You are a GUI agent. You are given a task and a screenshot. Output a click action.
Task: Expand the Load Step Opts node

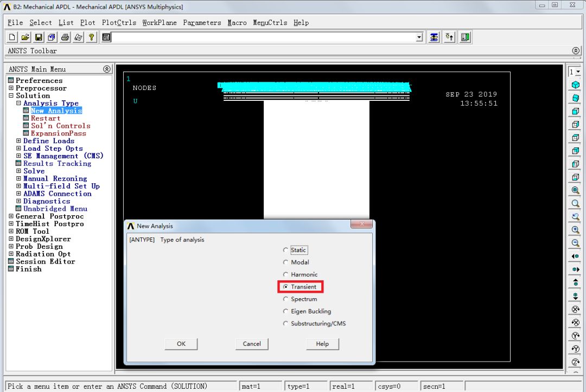[18, 148]
